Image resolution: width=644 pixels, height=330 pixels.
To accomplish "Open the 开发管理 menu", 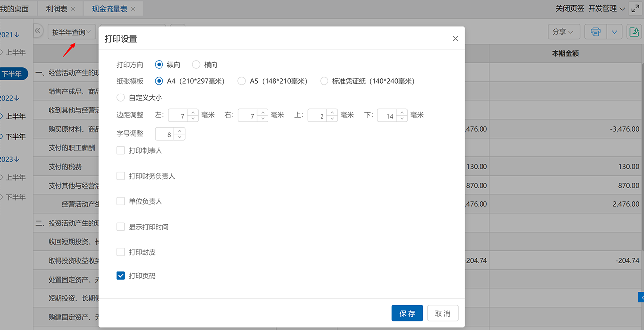I will (606, 9).
